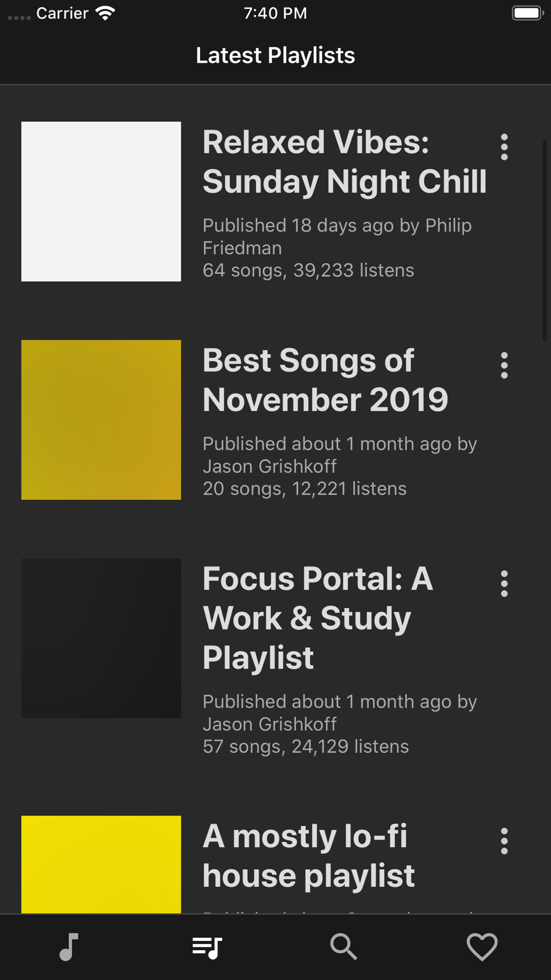Open options menu for lo-fi house playlist
Viewport: 551px width, 980px height.
pyautogui.click(x=504, y=841)
